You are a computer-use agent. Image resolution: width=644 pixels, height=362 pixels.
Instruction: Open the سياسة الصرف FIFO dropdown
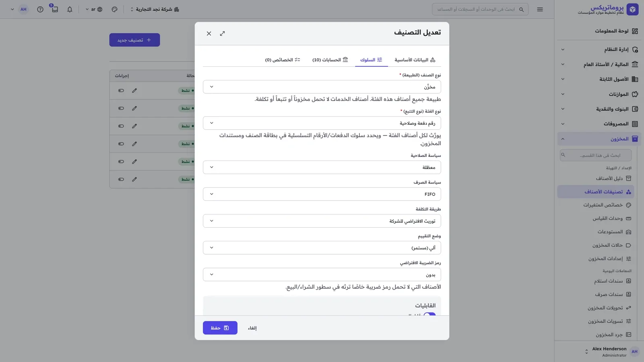pos(322,194)
